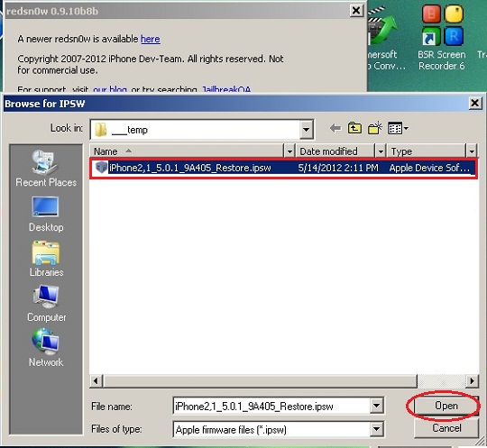This screenshot has width=487, height=448.
Task: Open the View menu icon
Action: [x=398, y=128]
